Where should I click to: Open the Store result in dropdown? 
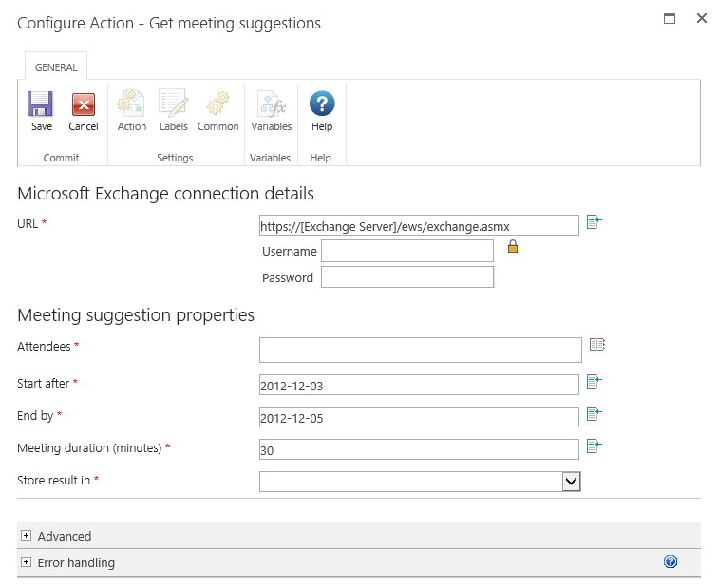(x=571, y=482)
